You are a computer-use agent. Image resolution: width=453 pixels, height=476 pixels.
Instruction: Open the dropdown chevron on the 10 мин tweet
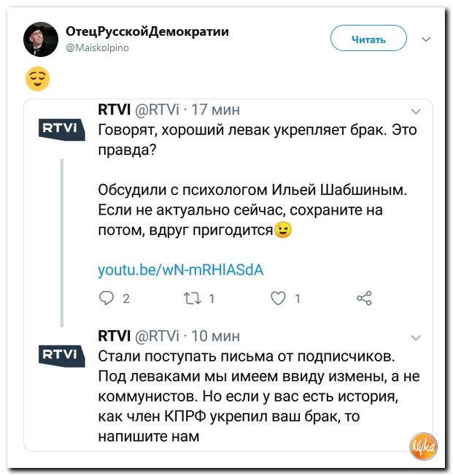tap(416, 337)
